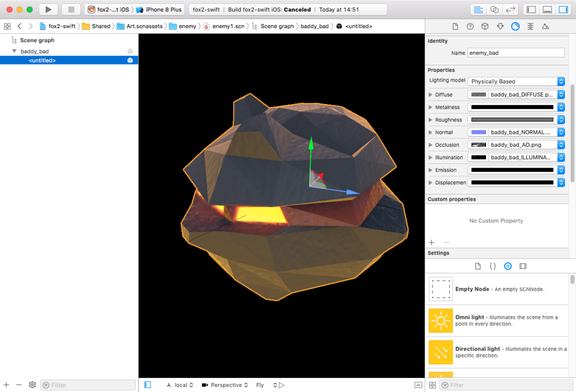The image size is (576, 392).
Task: Collapse the baddy_bad node
Action: tap(14, 51)
